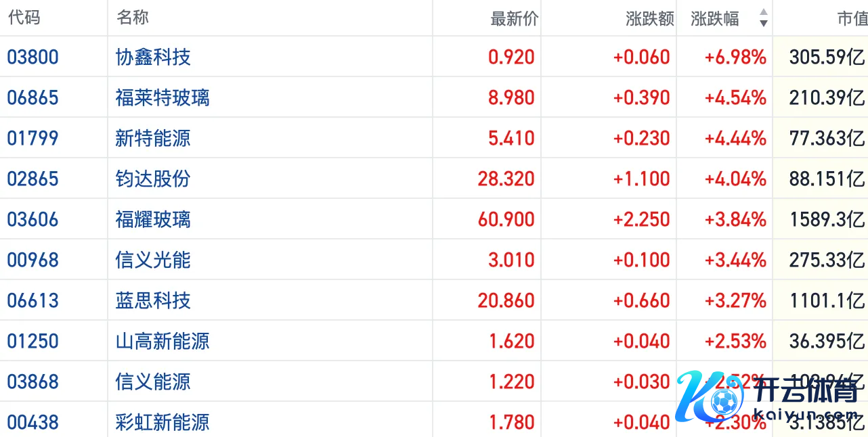The image size is (868, 437).
Task: Open stock code 03868
Action: click(x=32, y=382)
